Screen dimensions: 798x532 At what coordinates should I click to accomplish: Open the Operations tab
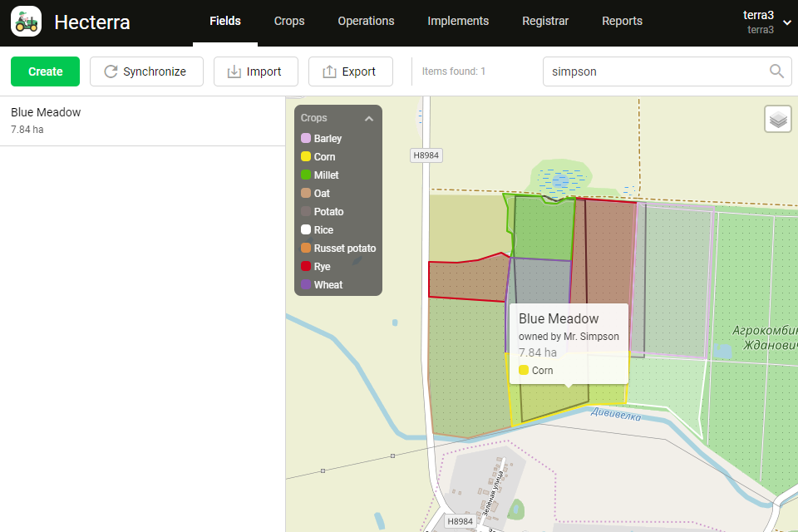(366, 22)
